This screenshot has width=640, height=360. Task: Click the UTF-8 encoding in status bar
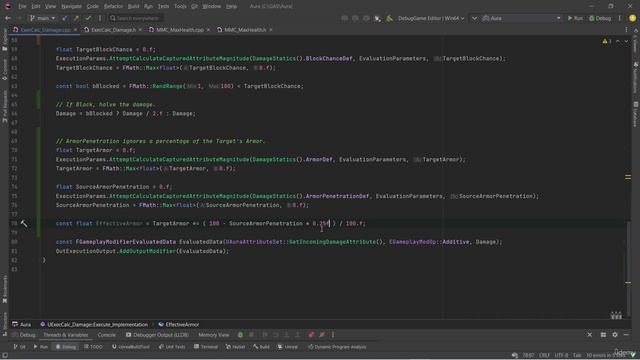(561, 355)
